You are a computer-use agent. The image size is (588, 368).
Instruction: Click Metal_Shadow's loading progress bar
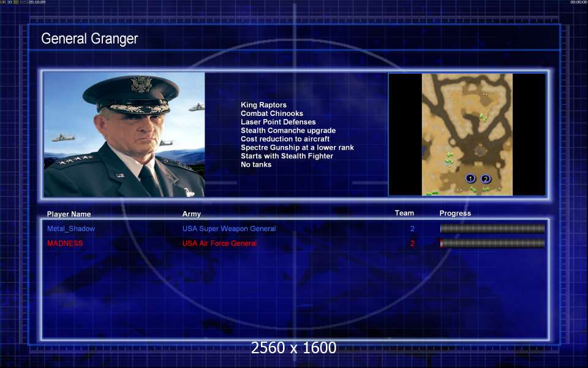[492, 228]
